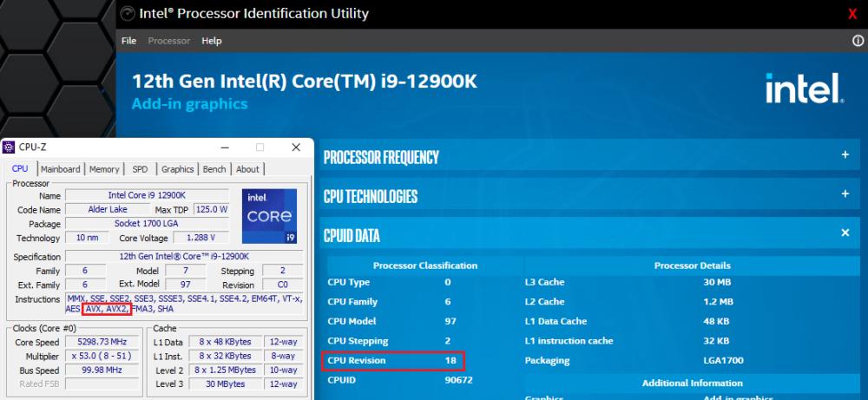Click the L1 Inst. value 8 x 32 KBytes
This screenshot has height=400, width=868.
coord(225,356)
